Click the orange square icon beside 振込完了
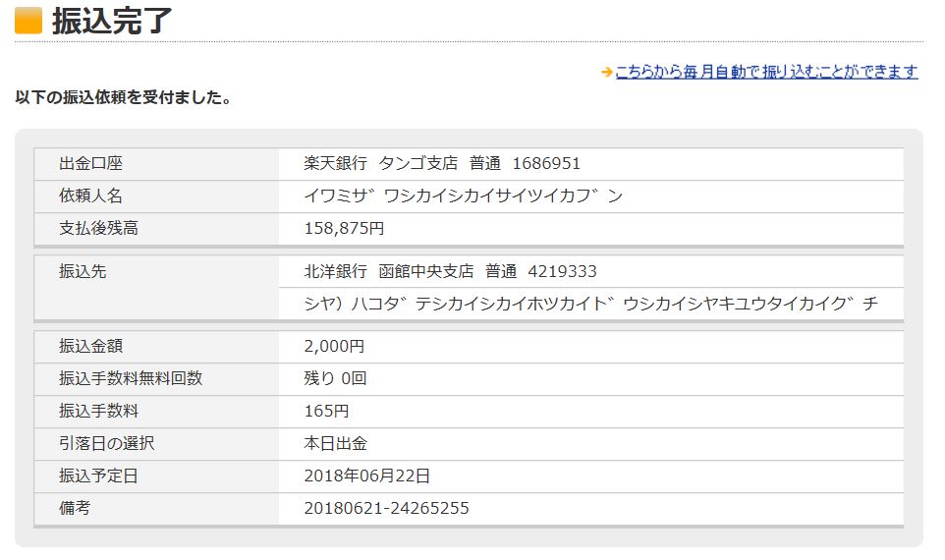The image size is (945, 560). coord(28,21)
